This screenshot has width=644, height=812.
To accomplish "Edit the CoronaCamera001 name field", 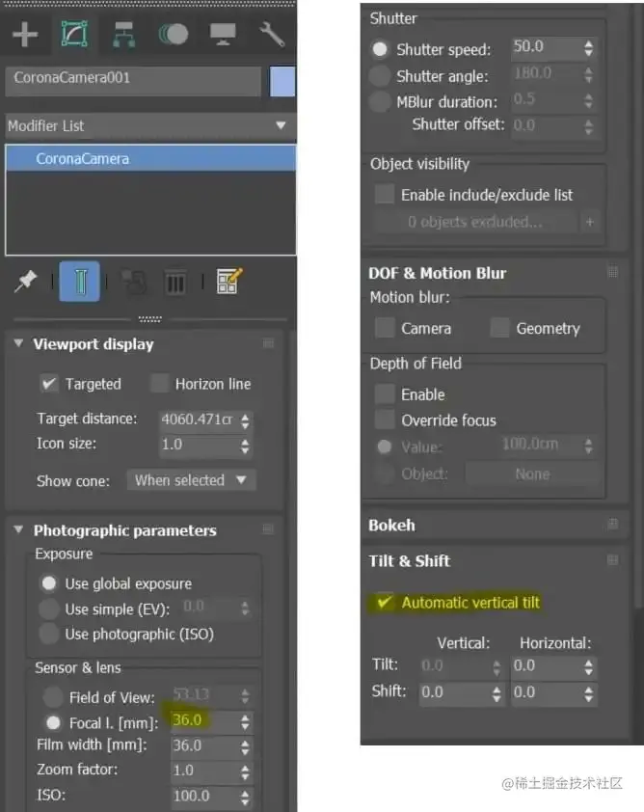I will click(x=133, y=80).
